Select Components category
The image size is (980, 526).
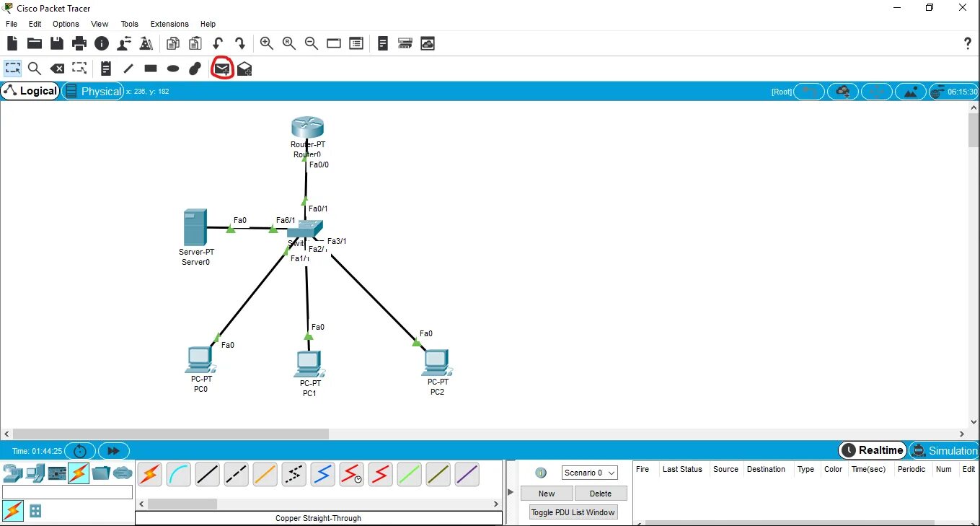(x=57, y=473)
